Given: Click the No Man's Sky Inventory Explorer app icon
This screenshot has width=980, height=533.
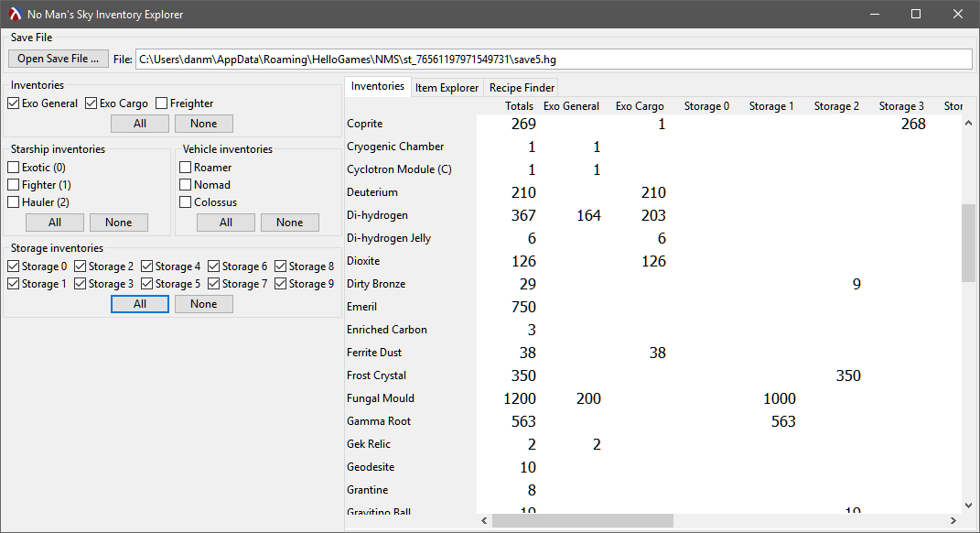Looking at the screenshot, I should 15,14.
